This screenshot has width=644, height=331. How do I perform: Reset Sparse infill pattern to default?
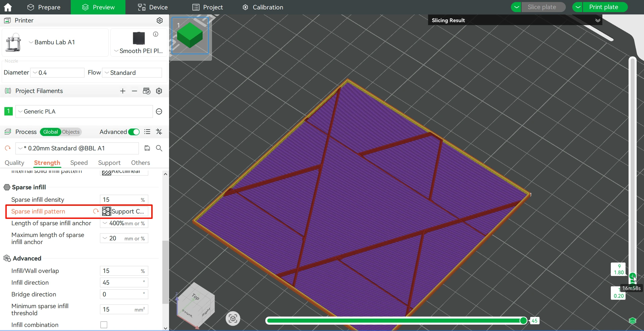coord(96,211)
